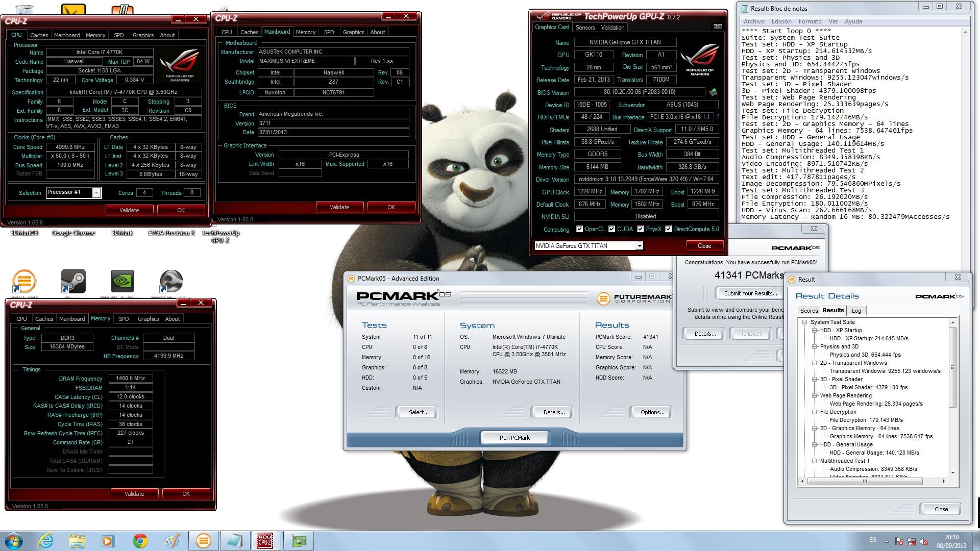Toggle the PhysX checkbox in GPU-Z
The height and width of the screenshot is (551, 980).
pyautogui.click(x=640, y=229)
